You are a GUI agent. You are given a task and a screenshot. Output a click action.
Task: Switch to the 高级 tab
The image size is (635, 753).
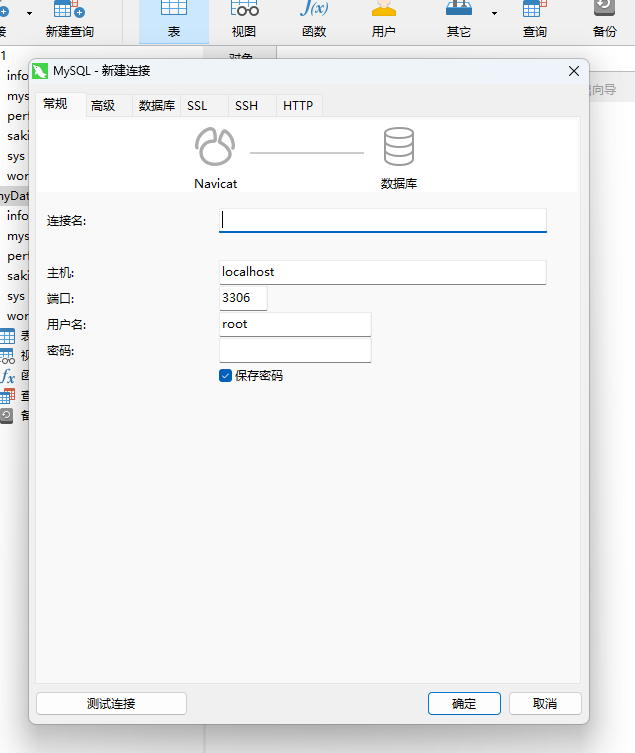coord(109,106)
